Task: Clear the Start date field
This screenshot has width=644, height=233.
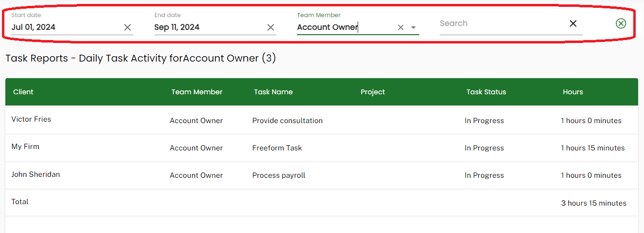Action: [x=128, y=27]
